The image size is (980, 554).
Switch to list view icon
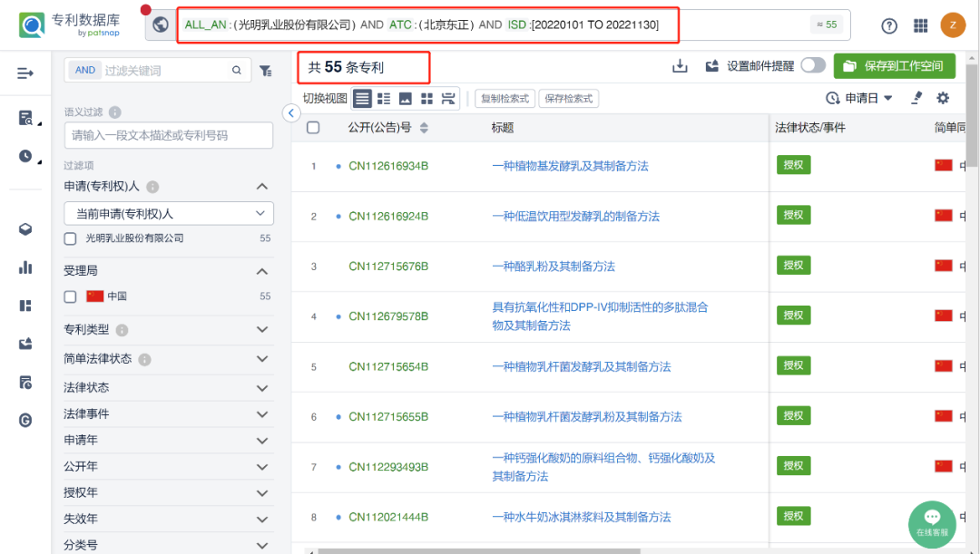pos(362,99)
